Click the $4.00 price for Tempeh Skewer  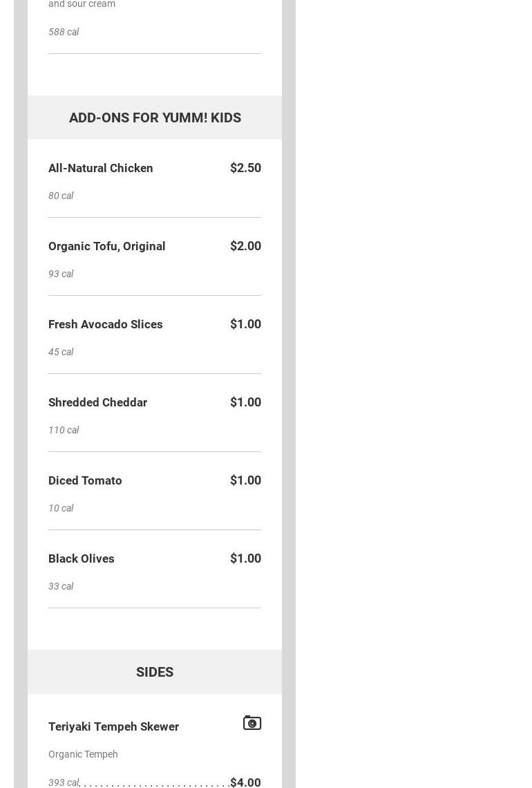coord(245,782)
